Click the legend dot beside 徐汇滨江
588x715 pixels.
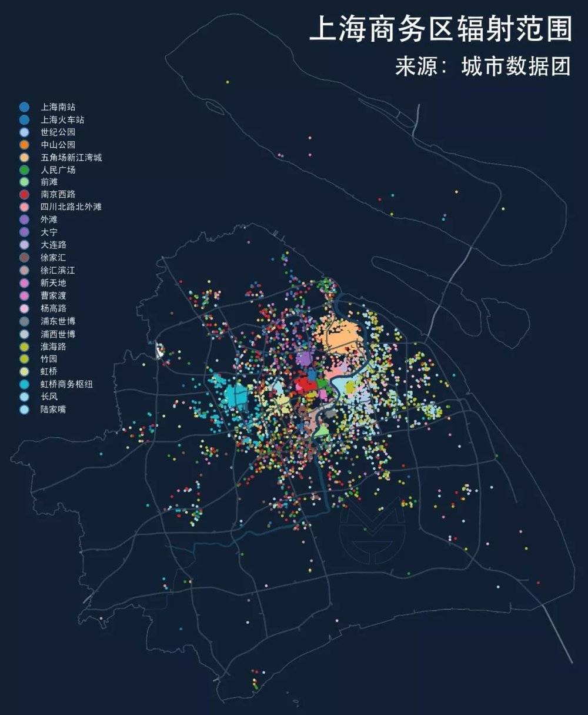point(24,271)
